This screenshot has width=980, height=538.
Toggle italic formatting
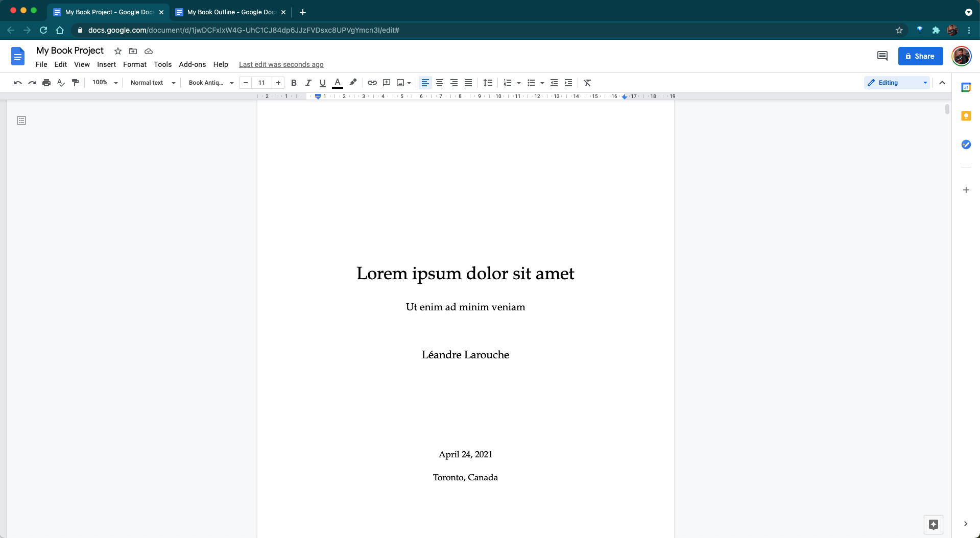coord(308,83)
